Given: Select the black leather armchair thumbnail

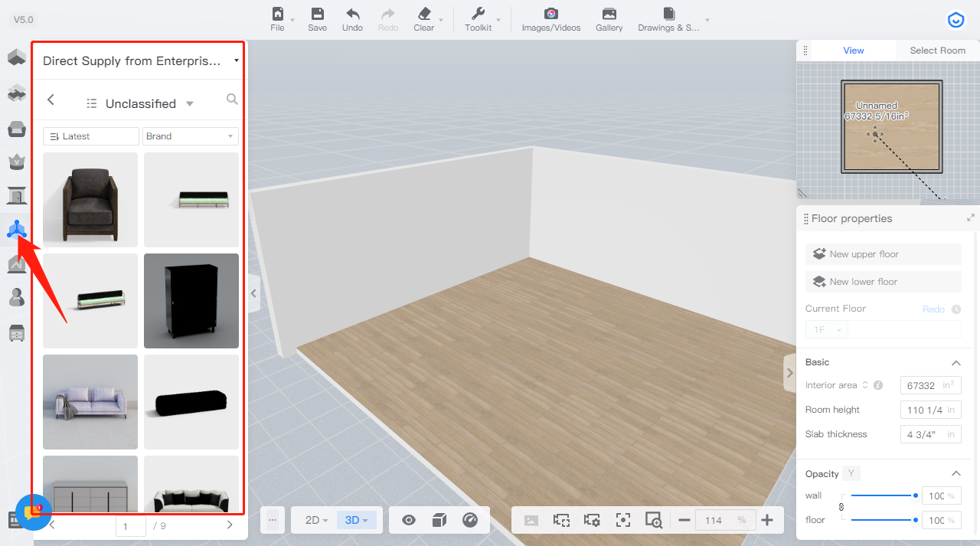Looking at the screenshot, I should (90, 200).
